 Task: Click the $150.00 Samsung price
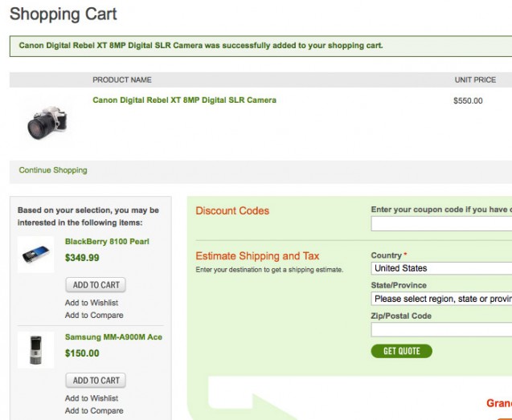click(x=82, y=353)
